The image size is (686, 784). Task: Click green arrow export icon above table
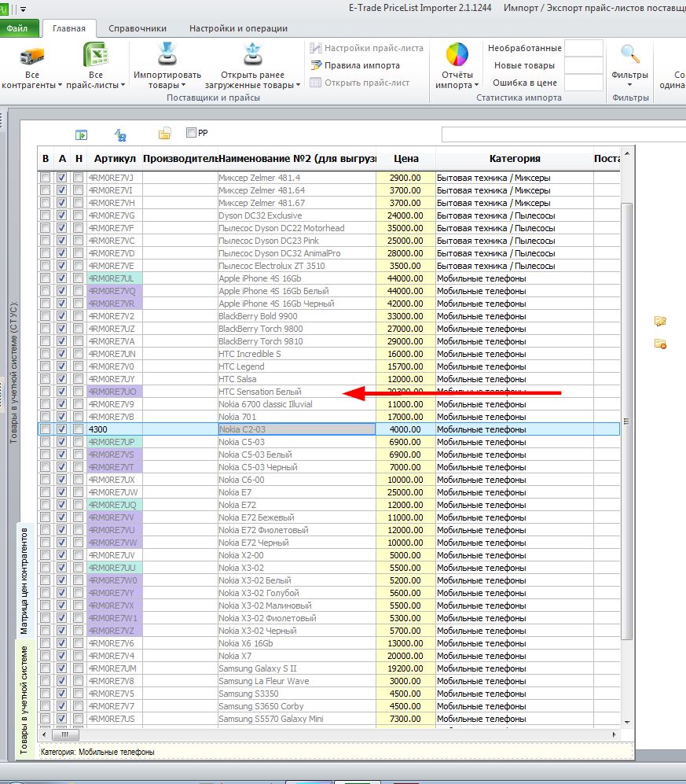pos(81,134)
